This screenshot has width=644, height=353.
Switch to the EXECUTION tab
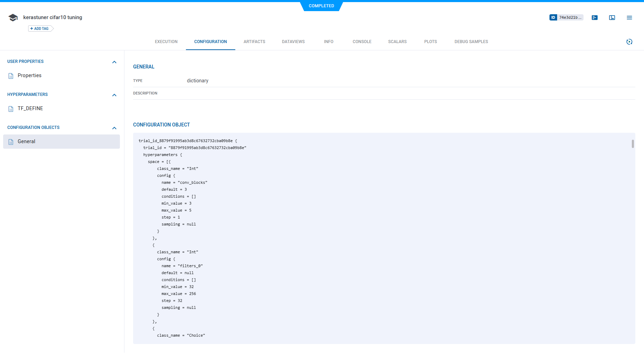[166, 41]
